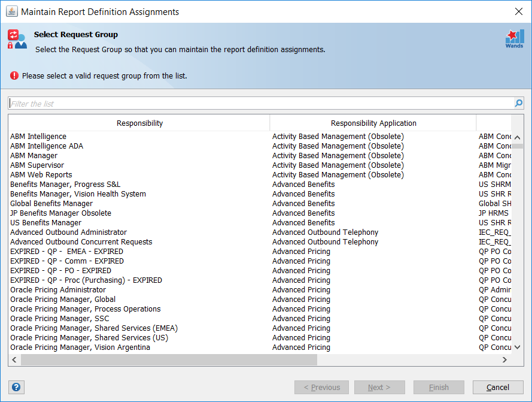Click the Responsibility Application column header

click(x=373, y=122)
